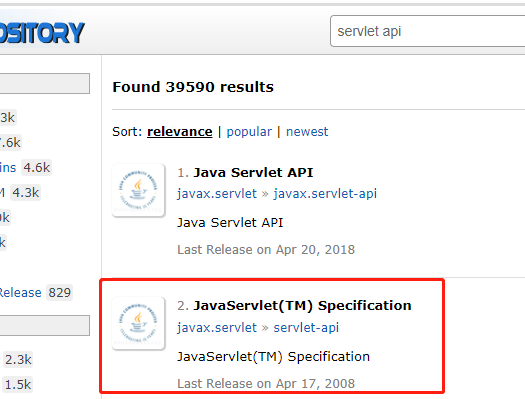
Task: Sort results by popular
Action: 249,132
